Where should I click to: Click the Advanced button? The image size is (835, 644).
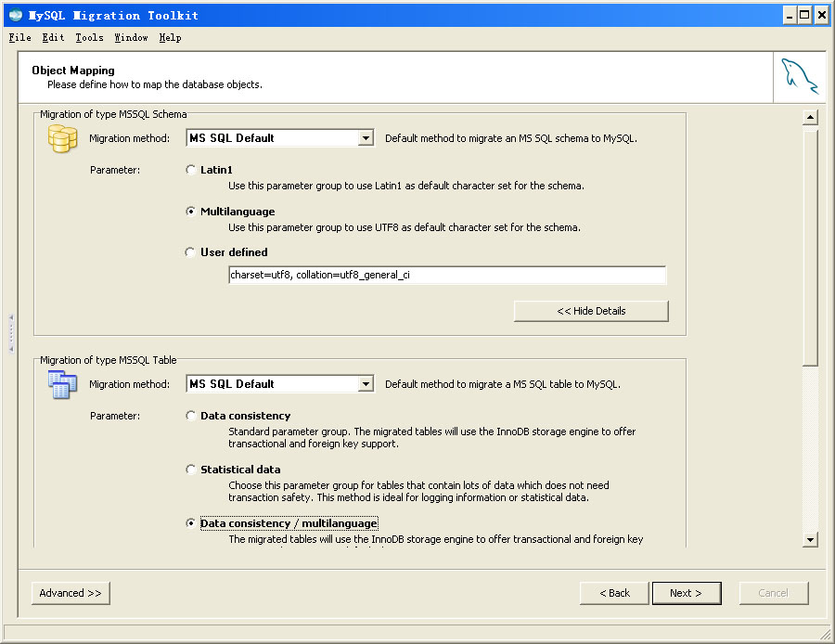click(x=70, y=592)
